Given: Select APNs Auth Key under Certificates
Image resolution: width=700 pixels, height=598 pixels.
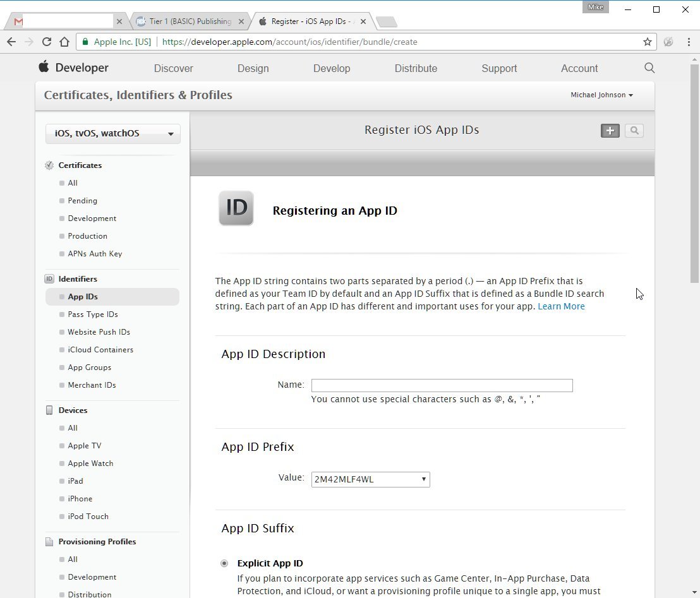Looking at the screenshot, I should pos(95,253).
